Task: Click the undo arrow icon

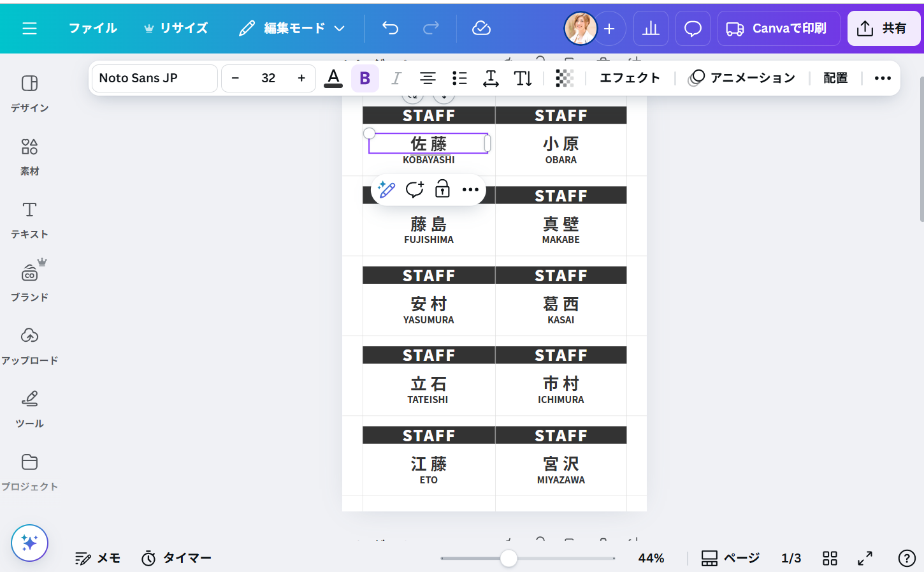Action: point(390,28)
